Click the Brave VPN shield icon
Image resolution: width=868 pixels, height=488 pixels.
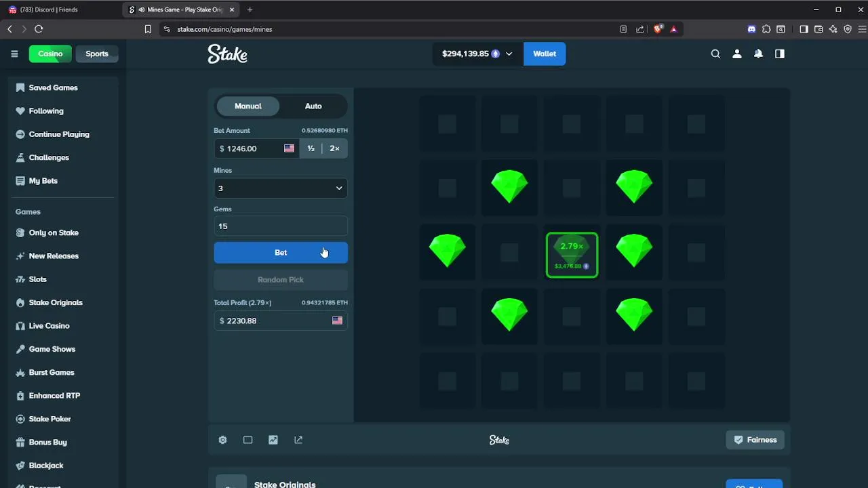click(x=848, y=29)
